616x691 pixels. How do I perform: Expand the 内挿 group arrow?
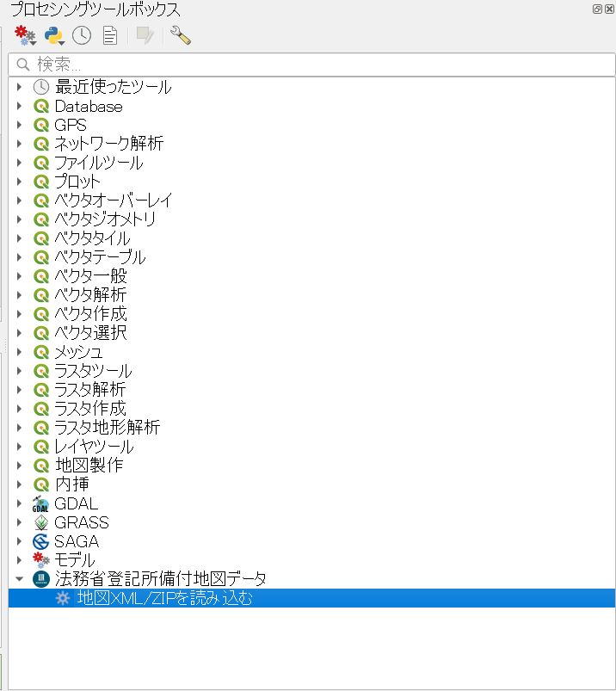pyautogui.click(x=19, y=484)
